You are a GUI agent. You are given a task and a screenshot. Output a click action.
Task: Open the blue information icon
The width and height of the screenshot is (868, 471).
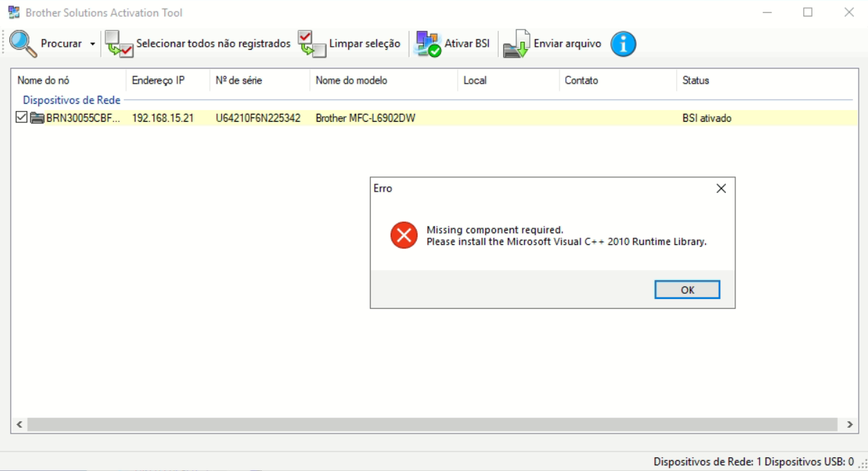(623, 44)
